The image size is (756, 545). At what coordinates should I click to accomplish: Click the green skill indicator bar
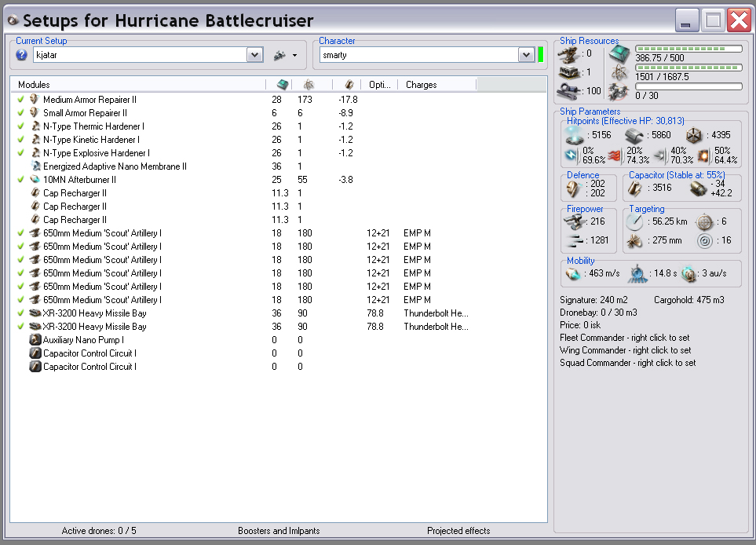point(540,55)
